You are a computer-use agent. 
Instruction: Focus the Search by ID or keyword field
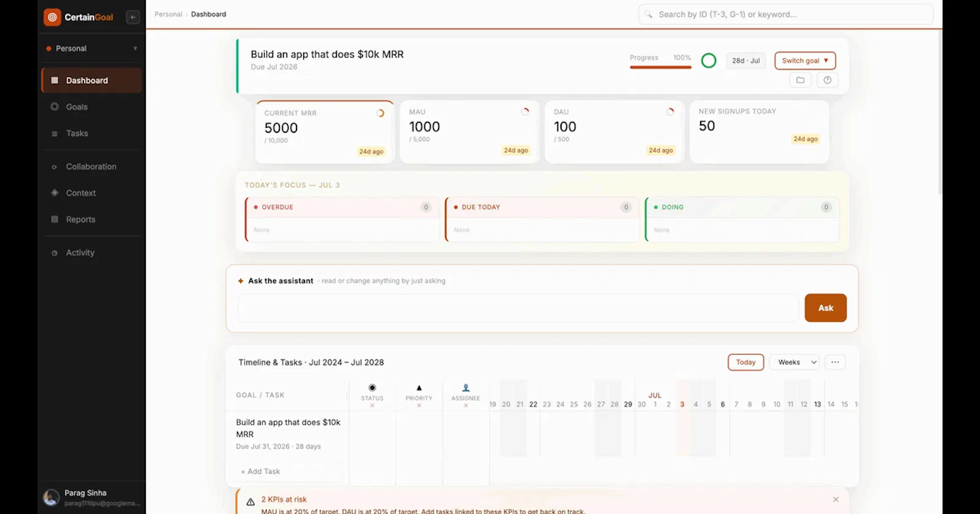(786, 14)
